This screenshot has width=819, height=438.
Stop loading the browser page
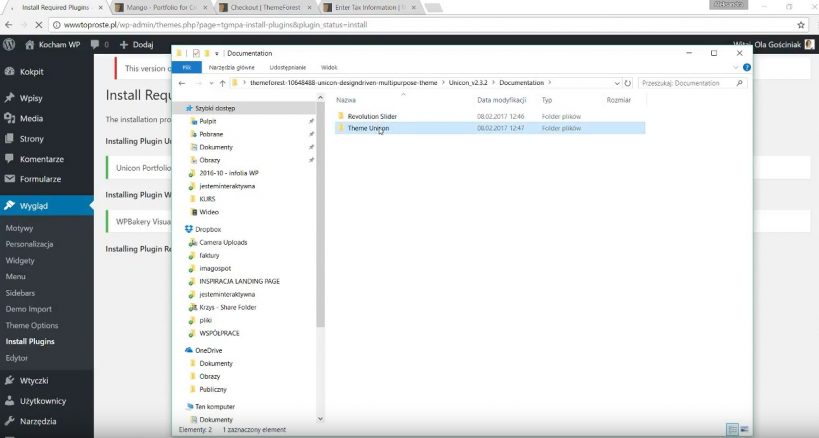[40, 25]
